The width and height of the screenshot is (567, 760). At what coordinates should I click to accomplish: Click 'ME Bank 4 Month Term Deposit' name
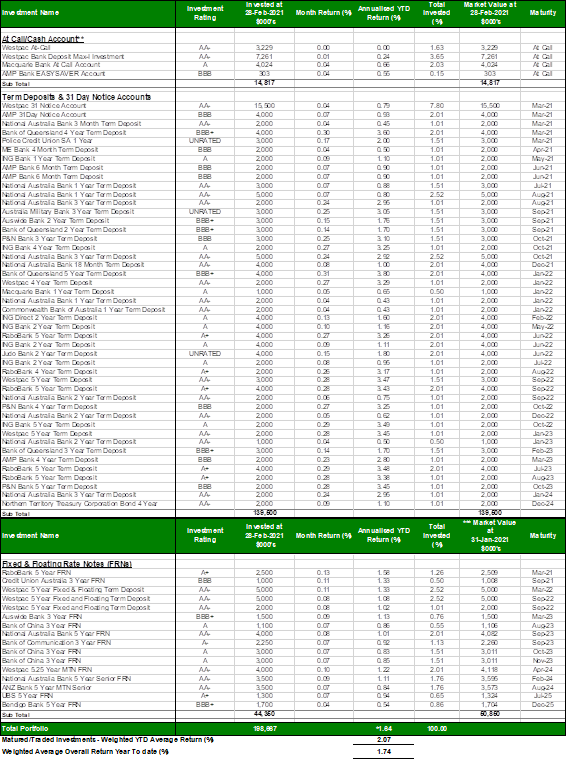[x=50, y=150]
